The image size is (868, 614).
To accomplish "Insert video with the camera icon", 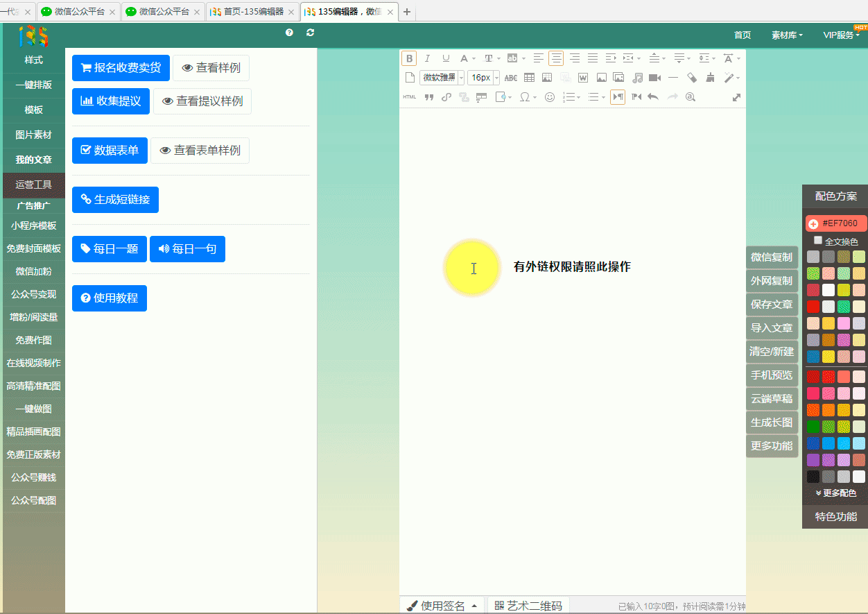I will pyautogui.click(x=654, y=78).
